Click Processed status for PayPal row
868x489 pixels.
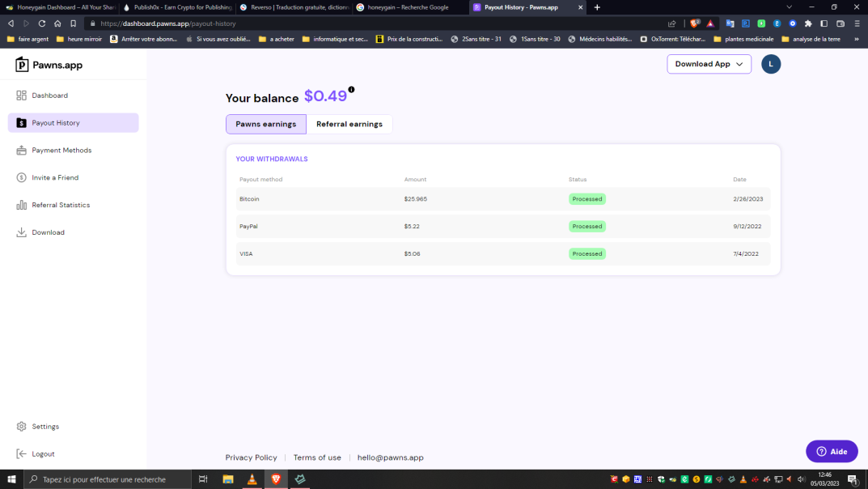[586, 227]
